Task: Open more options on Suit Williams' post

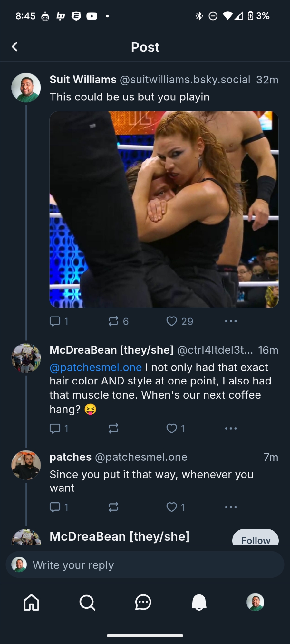Action: (231, 321)
